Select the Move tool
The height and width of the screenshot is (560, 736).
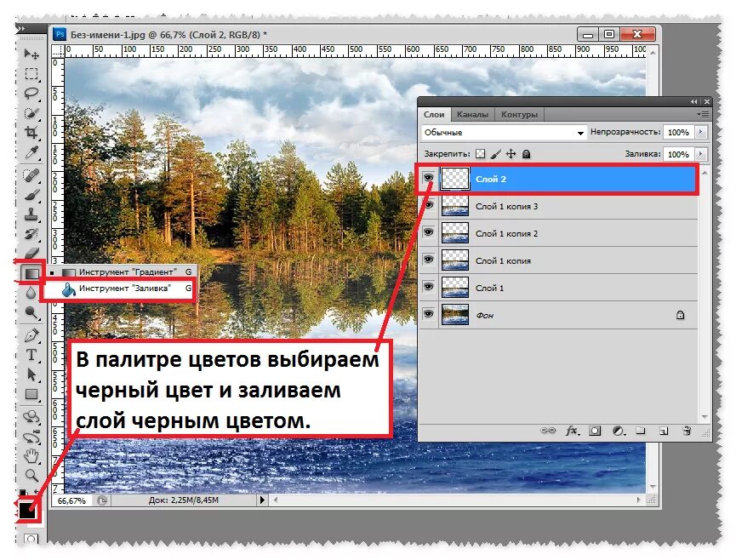point(31,54)
